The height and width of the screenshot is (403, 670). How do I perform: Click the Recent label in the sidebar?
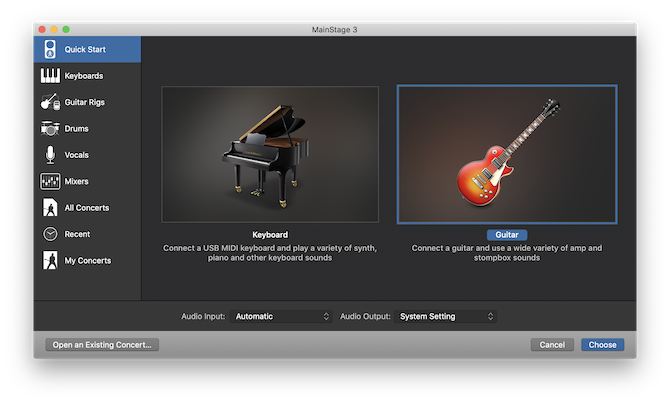[77, 234]
